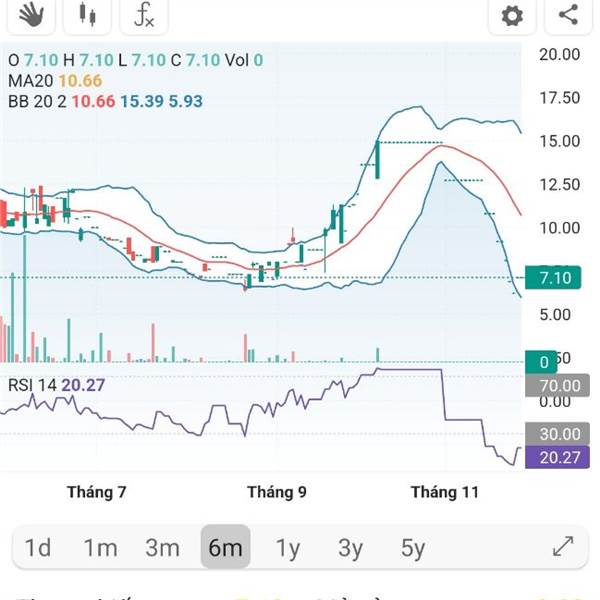Click the Tháng 9 axis label
600x600 pixels.
277,492
